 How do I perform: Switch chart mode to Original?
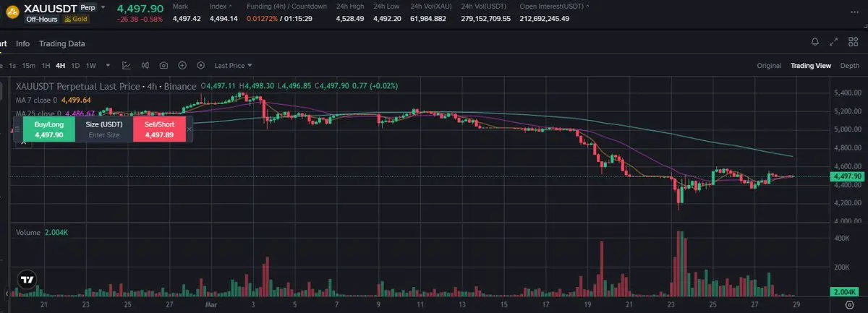click(769, 65)
